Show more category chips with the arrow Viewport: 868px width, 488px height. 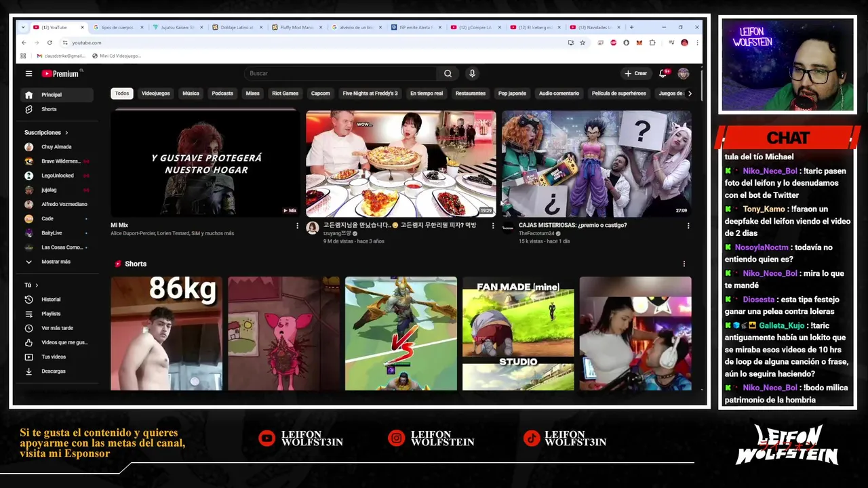click(x=690, y=94)
